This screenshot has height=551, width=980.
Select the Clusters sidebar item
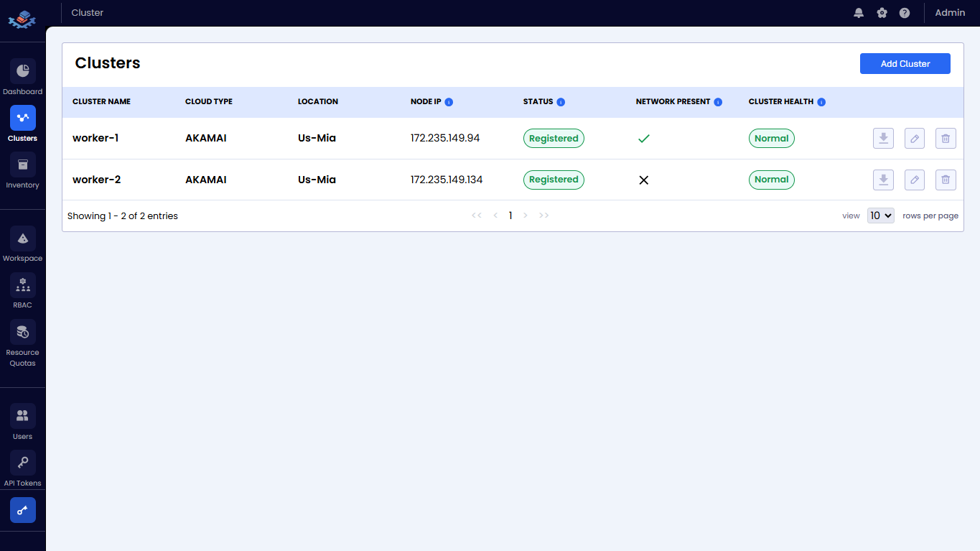(x=23, y=118)
